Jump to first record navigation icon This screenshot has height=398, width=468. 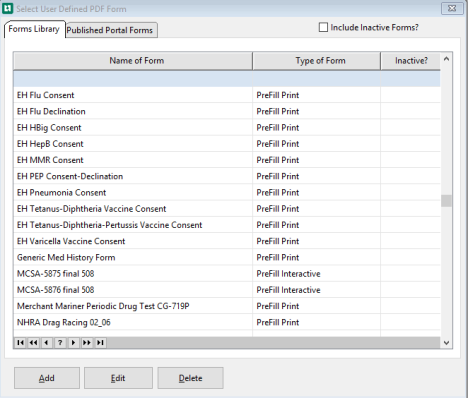(20, 343)
